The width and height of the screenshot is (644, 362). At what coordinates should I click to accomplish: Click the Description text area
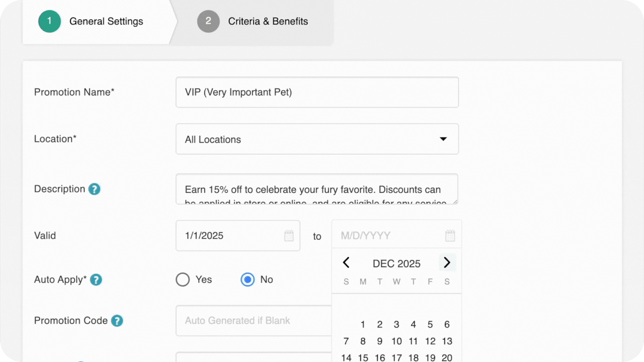click(x=317, y=189)
